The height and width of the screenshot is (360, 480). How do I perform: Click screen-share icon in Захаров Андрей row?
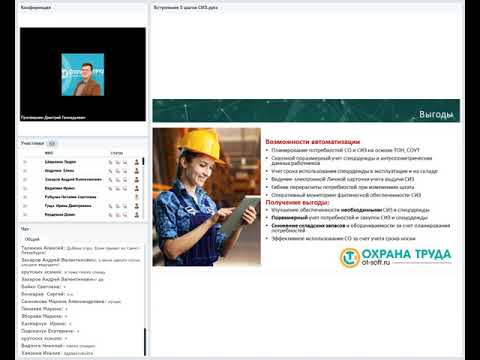[x=125, y=180]
